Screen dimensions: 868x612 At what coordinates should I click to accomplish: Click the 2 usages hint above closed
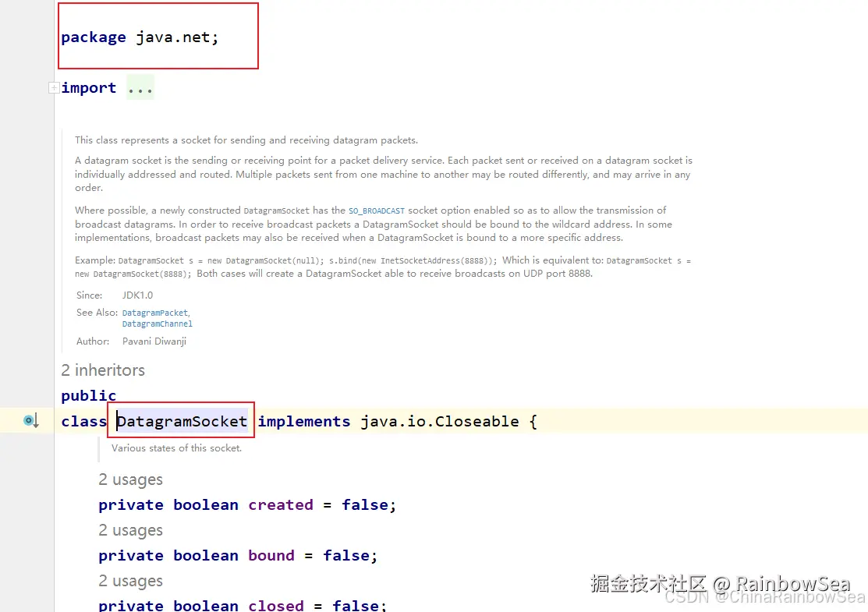click(x=131, y=581)
